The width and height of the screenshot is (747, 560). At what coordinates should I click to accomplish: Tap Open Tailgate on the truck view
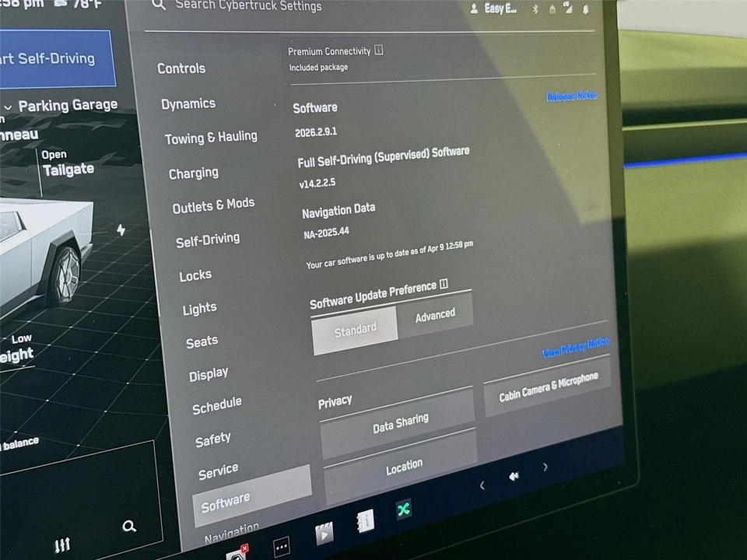(68, 163)
